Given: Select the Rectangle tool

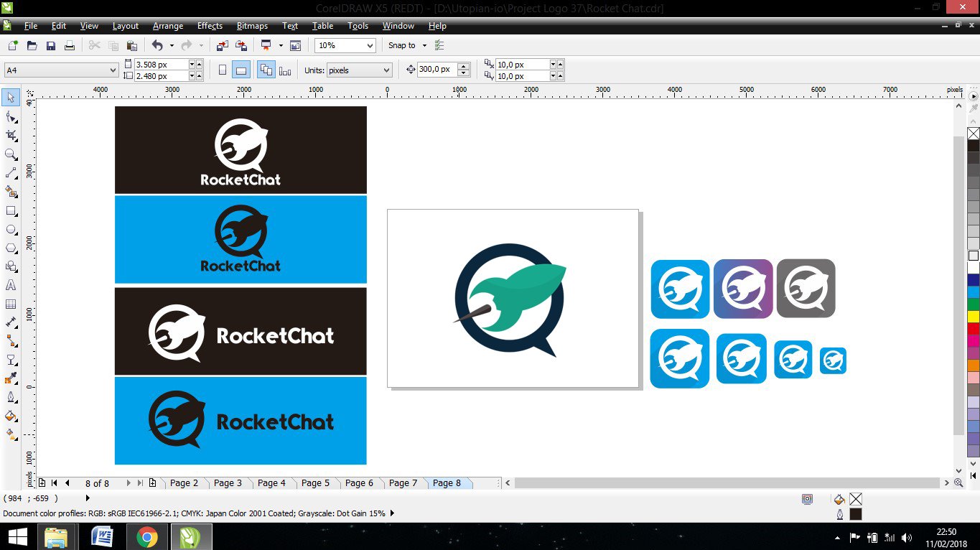Looking at the screenshot, I should point(11,210).
